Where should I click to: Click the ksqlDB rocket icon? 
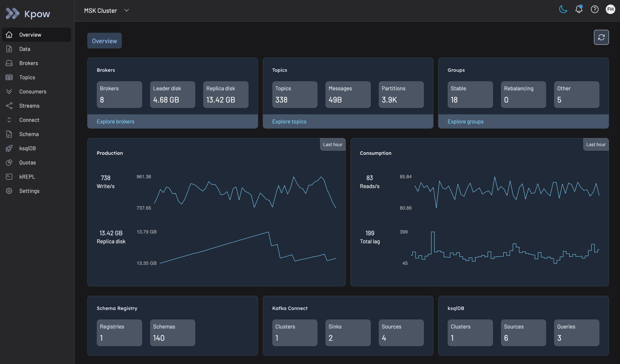click(x=9, y=148)
